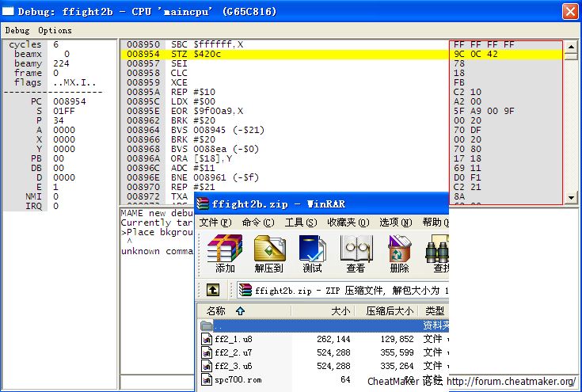Open the Debug menu

pyautogui.click(x=17, y=30)
